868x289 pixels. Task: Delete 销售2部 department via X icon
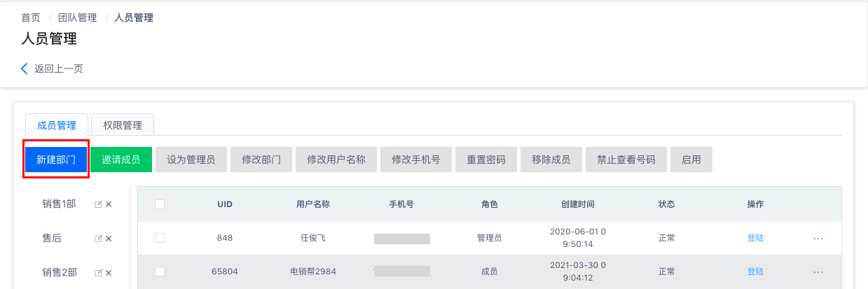[x=109, y=272]
